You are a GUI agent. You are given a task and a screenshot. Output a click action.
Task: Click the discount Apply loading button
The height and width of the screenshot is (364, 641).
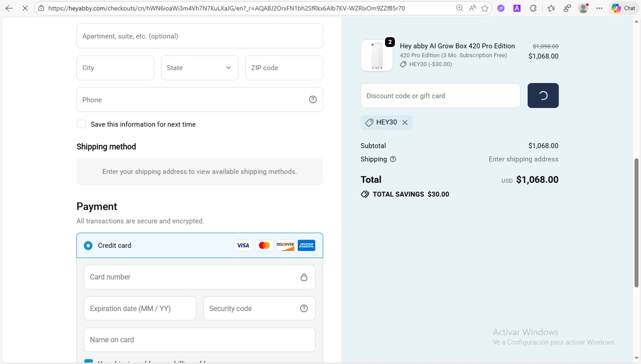(543, 96)
